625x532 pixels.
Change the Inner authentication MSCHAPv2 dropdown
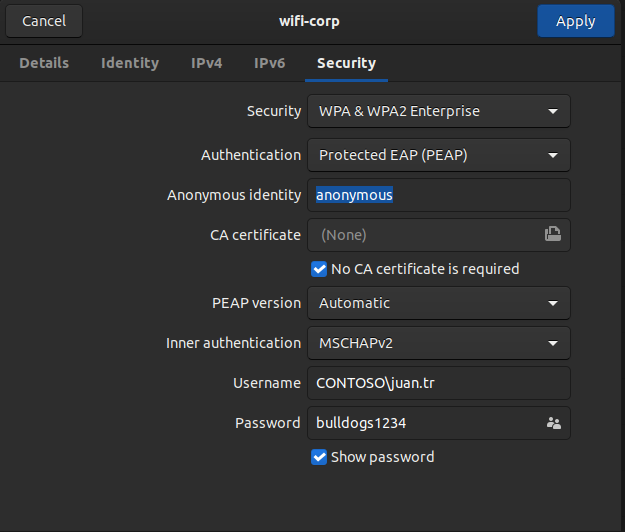pos(439,343)
